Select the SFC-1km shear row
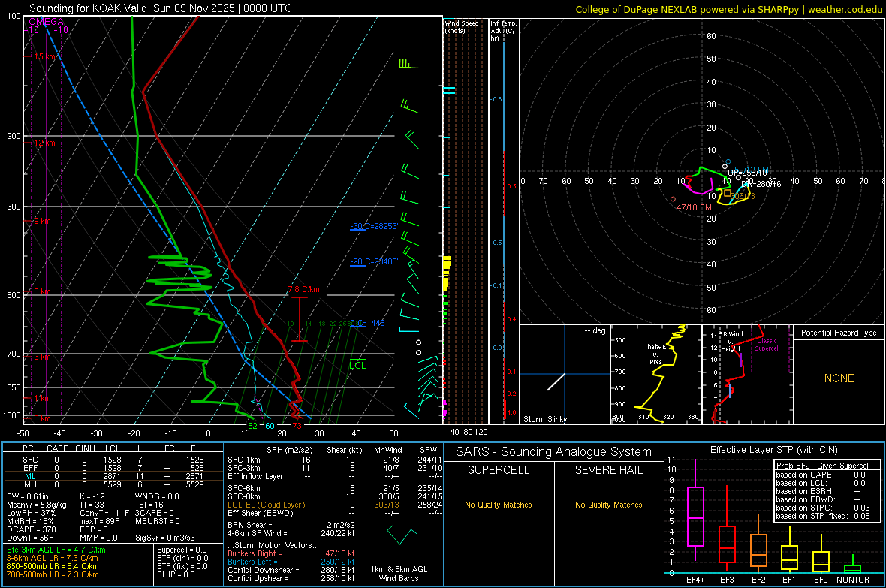Viewport: 886px width, 588px height. click(x=335, y=460)
